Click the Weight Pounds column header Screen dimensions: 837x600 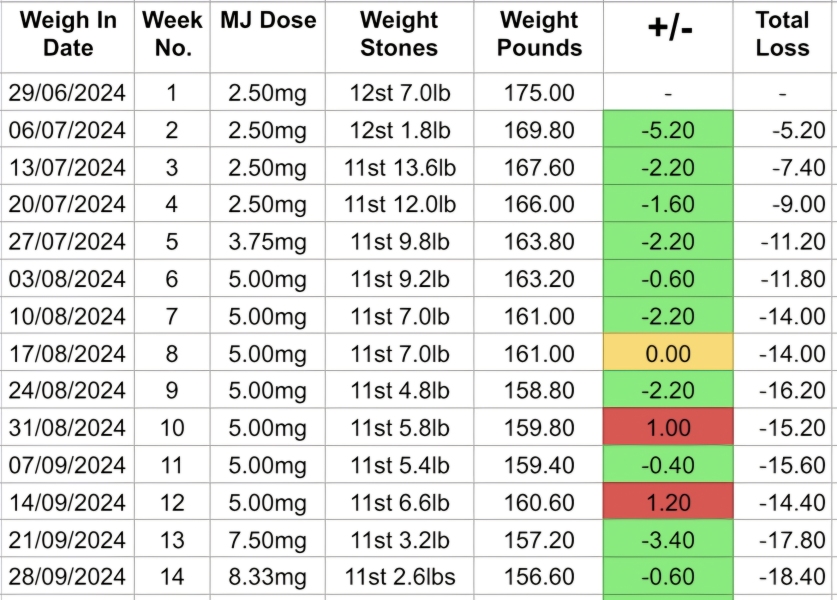coord(539,34)
